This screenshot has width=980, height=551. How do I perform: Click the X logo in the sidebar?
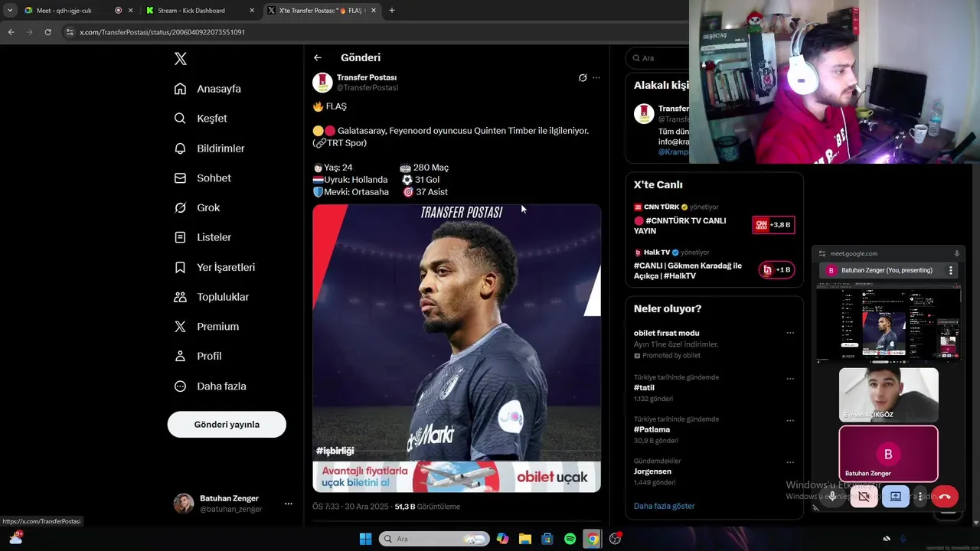(x=180, y=59)
